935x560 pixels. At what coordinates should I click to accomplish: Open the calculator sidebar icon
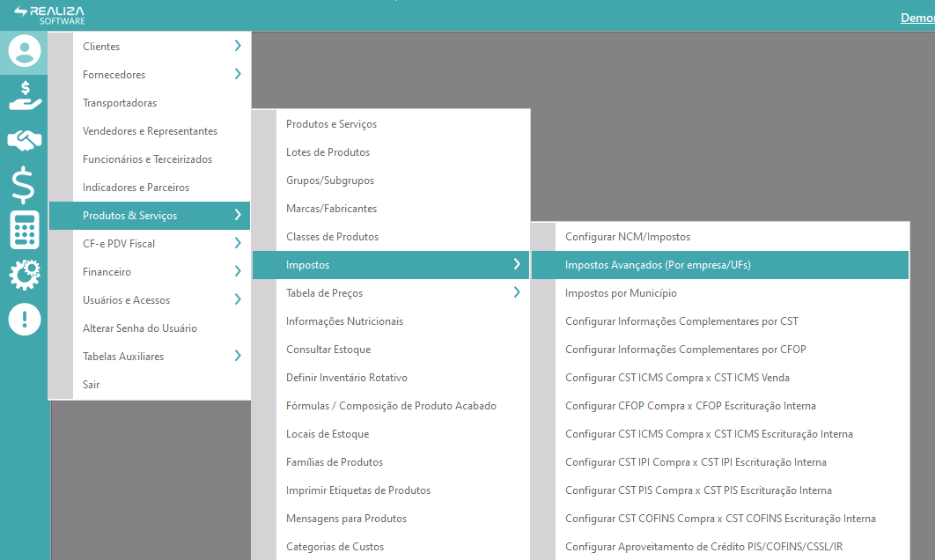coord(25,231)
